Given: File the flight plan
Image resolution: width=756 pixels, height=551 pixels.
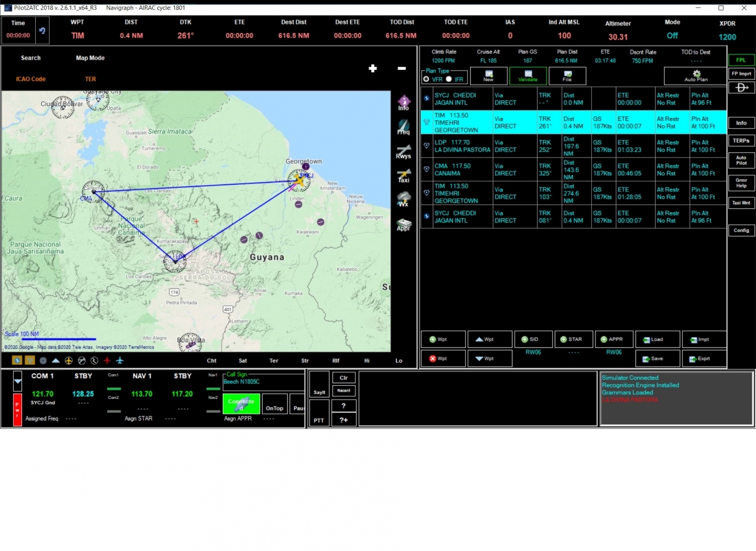Looking at the screenshot, I should click(567, 76).
